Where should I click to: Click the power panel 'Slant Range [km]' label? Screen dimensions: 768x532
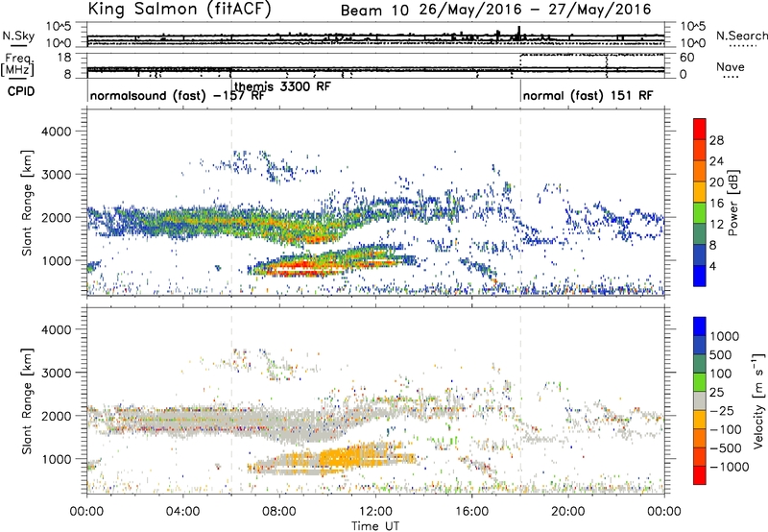tap(27, 203)
